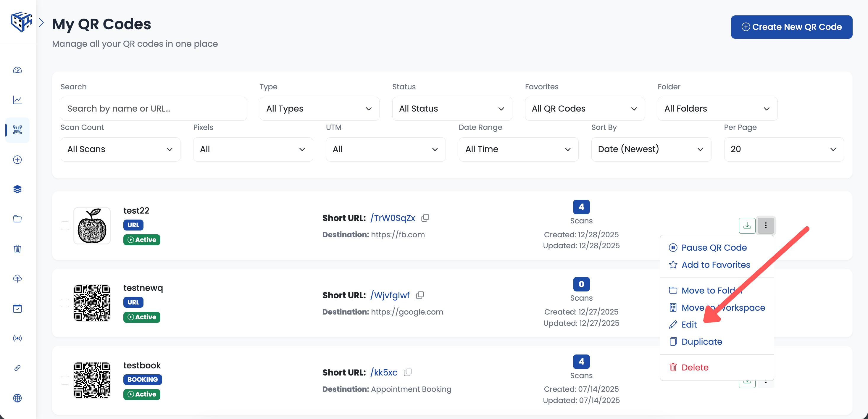Open the dashboard gauge icon in sidebar
868x419 pixels.
[x=17, y=70]
